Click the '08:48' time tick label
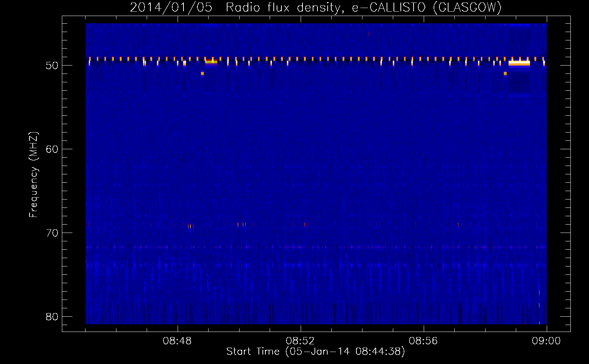Viewport: 589px width, 364px height. tap(177, 341)
